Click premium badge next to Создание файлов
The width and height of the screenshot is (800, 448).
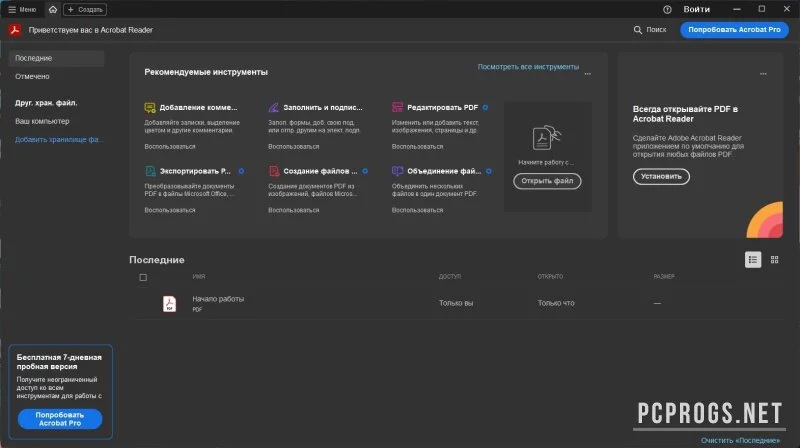pyautogui.click(x=365, y=171)
